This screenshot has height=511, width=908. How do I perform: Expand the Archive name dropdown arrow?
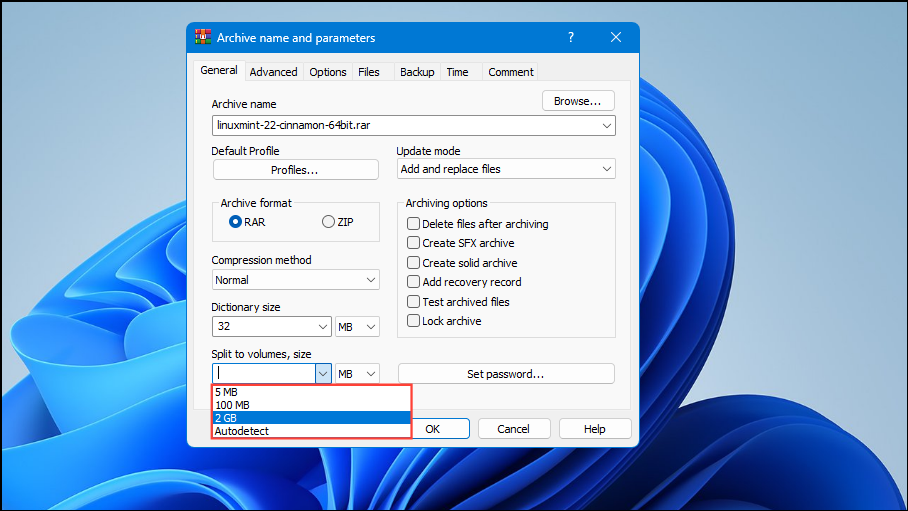[606, 125]
